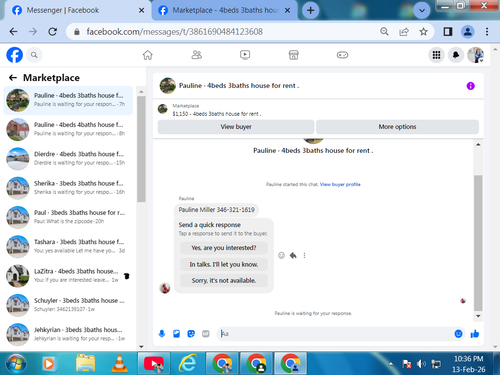
Task: Switch to the Marketplace 4beds 3baths tab
Action: [x=224, y=10]
